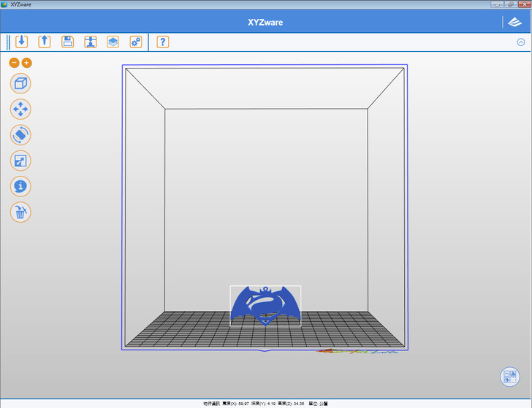Open Help with the question mark icon
The height and width of the screenshot is (408, 532).
coord(162,42)
